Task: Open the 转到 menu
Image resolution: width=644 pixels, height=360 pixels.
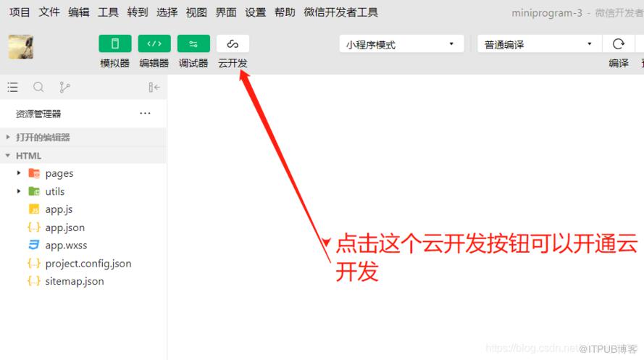Action: pyautogui.click(x=138, y=12)
